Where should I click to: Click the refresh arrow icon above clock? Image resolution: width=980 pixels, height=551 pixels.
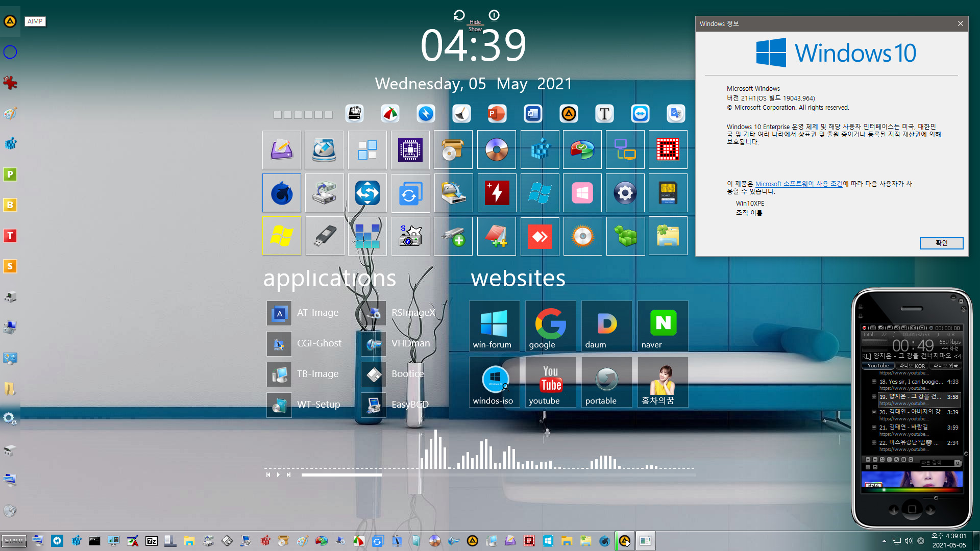[459, 15]
